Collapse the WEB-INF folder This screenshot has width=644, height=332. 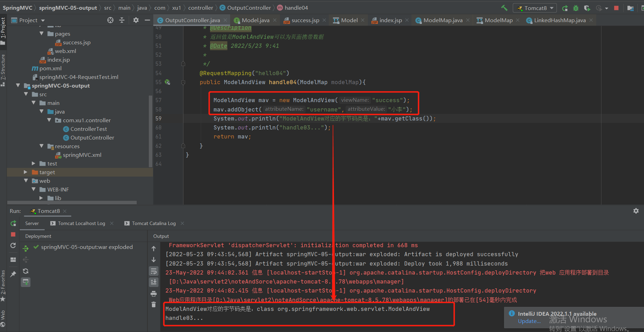pyautogui.click(x=34, y=189)
